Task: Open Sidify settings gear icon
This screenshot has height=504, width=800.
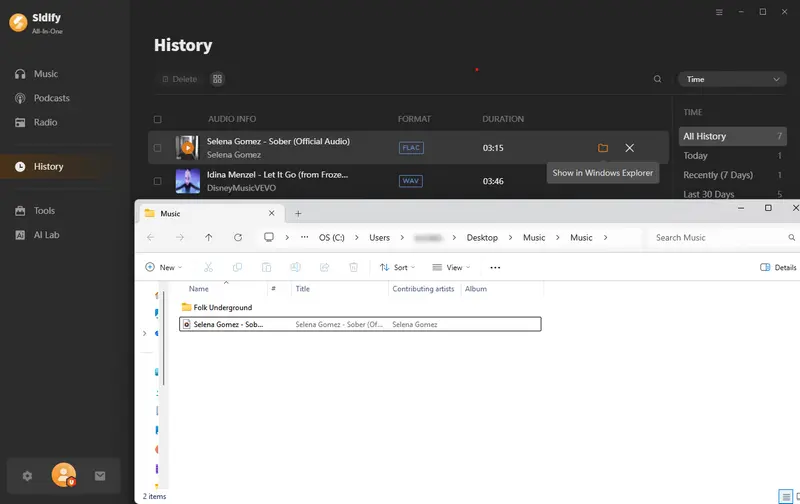Action: [27, 476]
